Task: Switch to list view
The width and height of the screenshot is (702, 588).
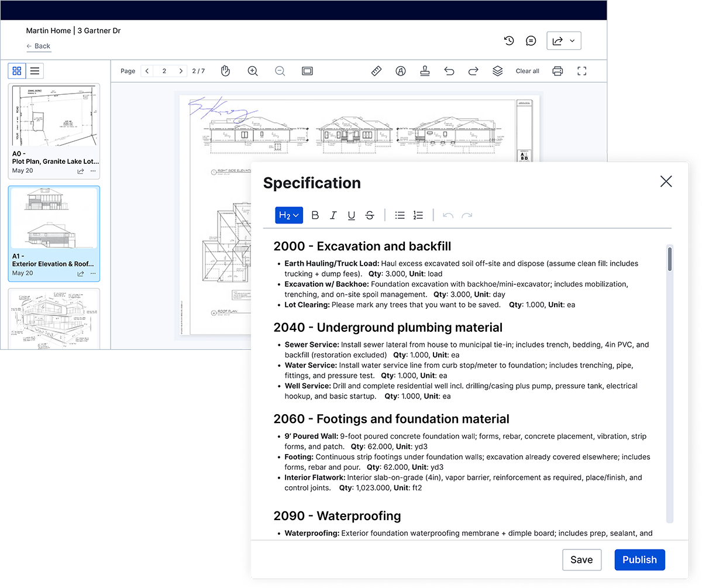Action: (x=35, y=71)
